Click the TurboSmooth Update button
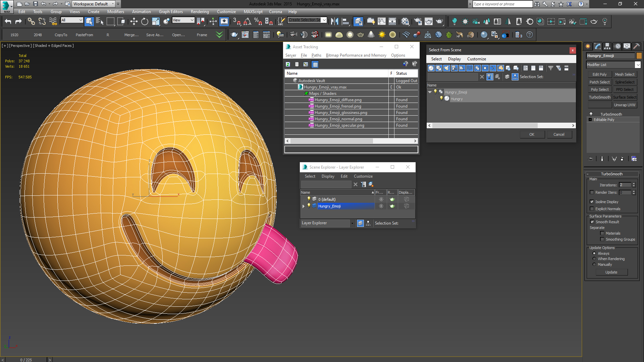The width and height of the screenshot is (644, 362). click(611, 272)
